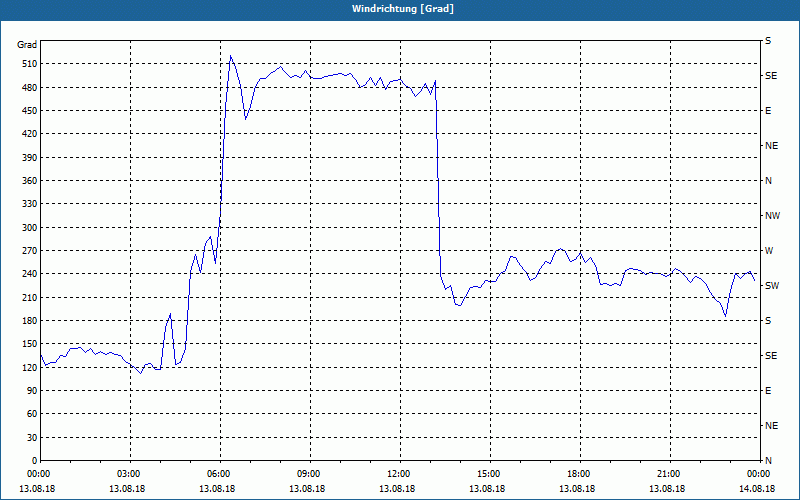Click the NW compass direction label

(772, 216)
